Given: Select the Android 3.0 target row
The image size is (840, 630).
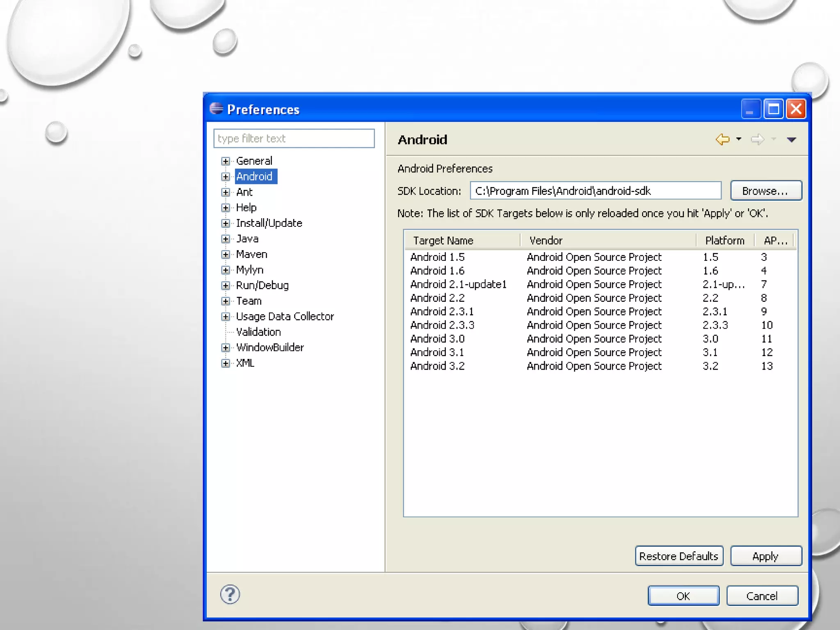Looking at the screenshot, I should tap(600, 339).
